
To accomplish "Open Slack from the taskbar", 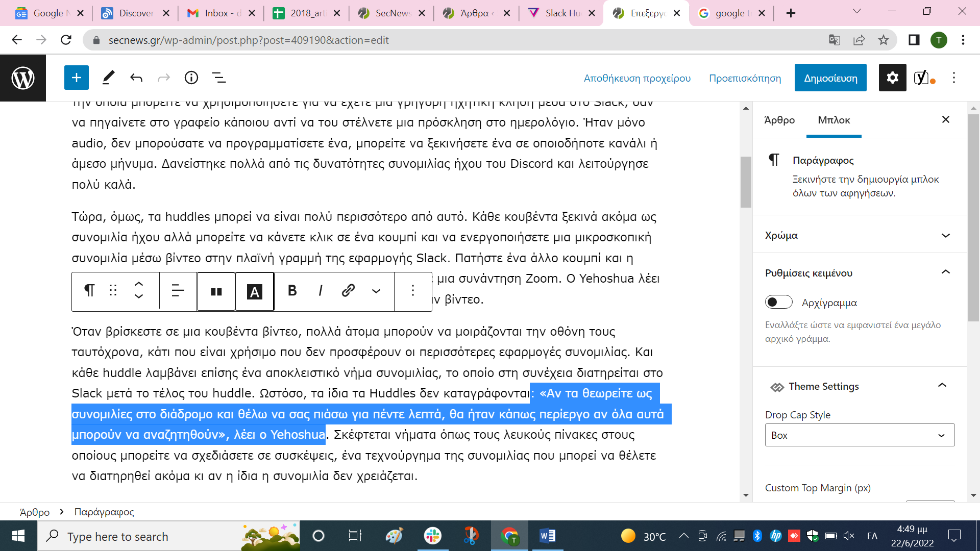I will pos(432,536).
